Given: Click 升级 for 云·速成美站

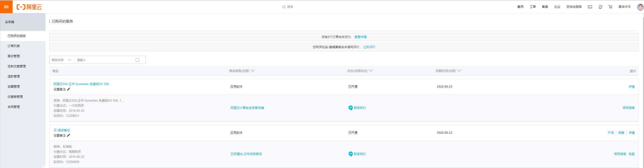Looking at the screenshot, I should (x=611, y=133).
